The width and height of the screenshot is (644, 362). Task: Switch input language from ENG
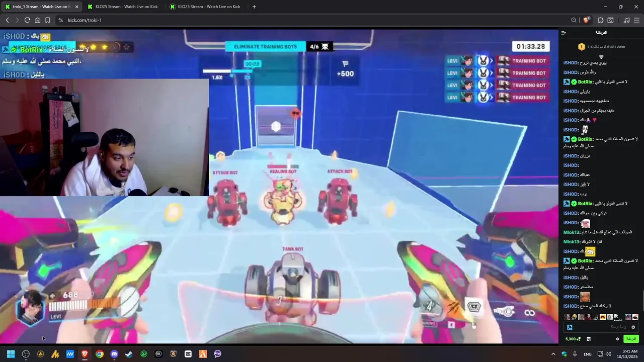click(x=587, y=354)
